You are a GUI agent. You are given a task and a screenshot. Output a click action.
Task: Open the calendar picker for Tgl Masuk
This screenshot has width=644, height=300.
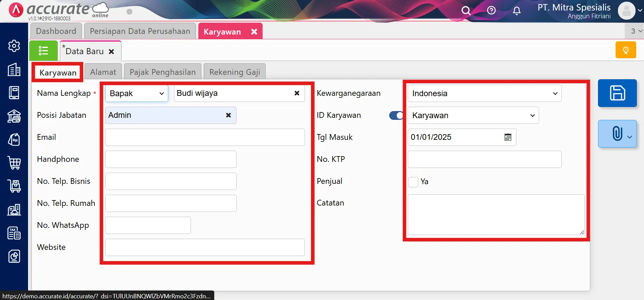click(508, 137)
